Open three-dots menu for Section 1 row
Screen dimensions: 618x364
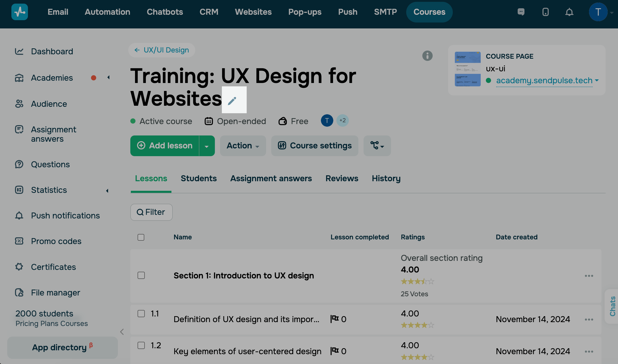(x=589, y=276)
